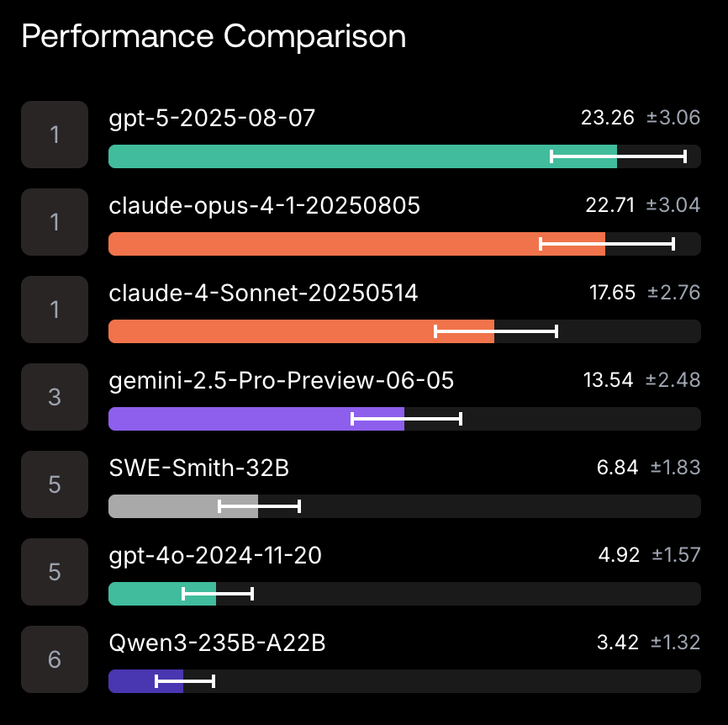Click the rank 3 badge beside gemini-2.5-Pro
This screenshot has height=725, width=728.
click(55, 397)
